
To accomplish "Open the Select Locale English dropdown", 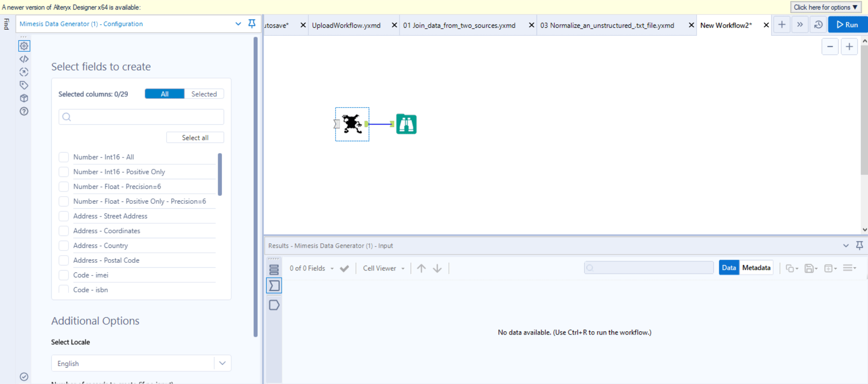I will click(x=141, y=363).
